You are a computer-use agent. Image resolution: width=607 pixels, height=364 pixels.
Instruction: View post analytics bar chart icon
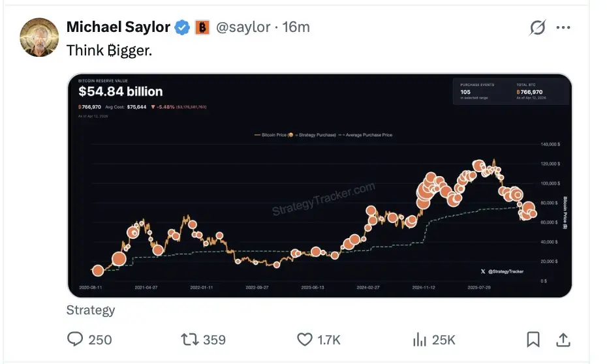pyautogui.click(x=419, y=339)
